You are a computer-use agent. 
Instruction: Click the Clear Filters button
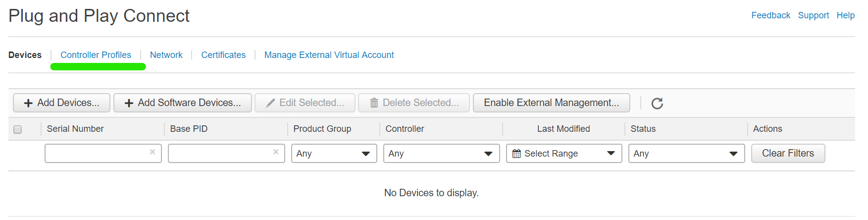coord(788,154)
